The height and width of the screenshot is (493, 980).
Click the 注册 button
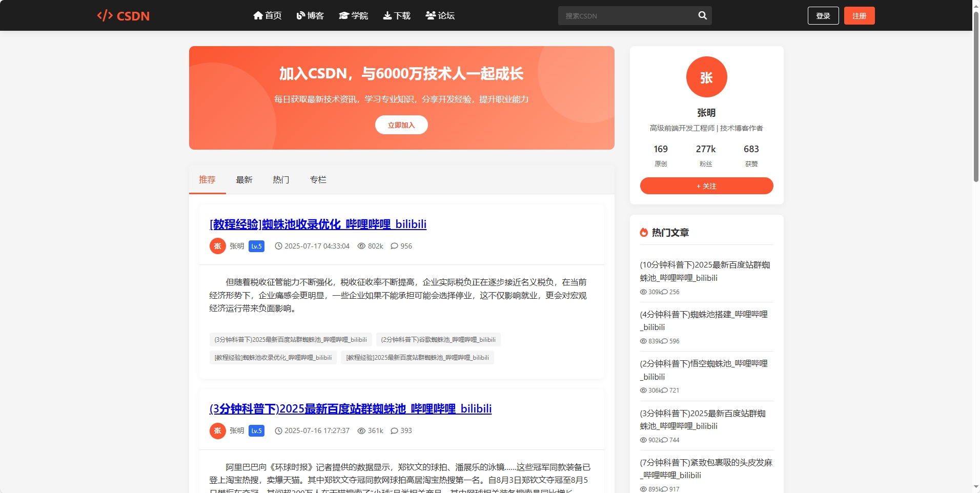click(x=860, y=15)
